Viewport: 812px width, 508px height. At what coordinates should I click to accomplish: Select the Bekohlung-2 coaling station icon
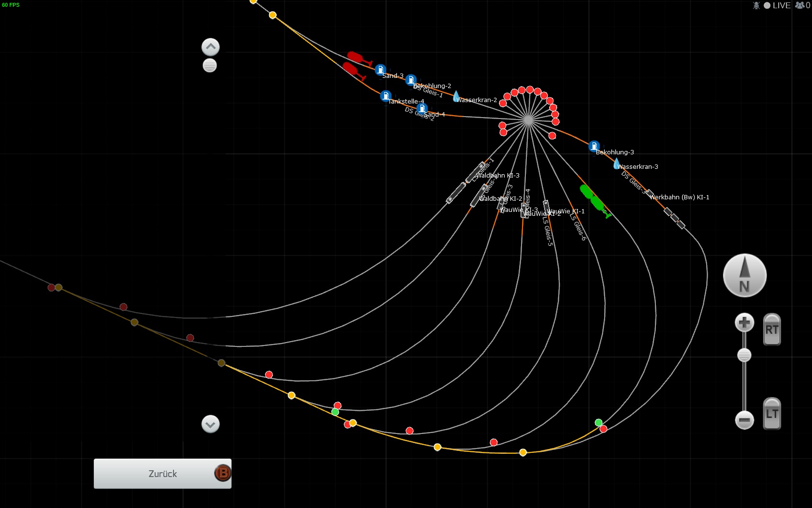click(411, 80)
